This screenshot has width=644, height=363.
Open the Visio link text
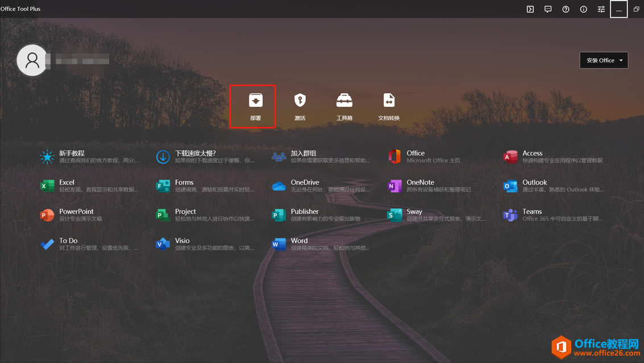(x=182, y=241)
